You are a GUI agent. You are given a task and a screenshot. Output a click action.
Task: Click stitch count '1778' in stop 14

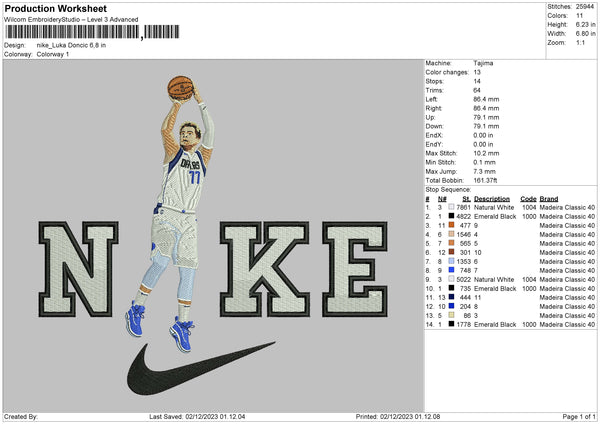coord(464,325)
